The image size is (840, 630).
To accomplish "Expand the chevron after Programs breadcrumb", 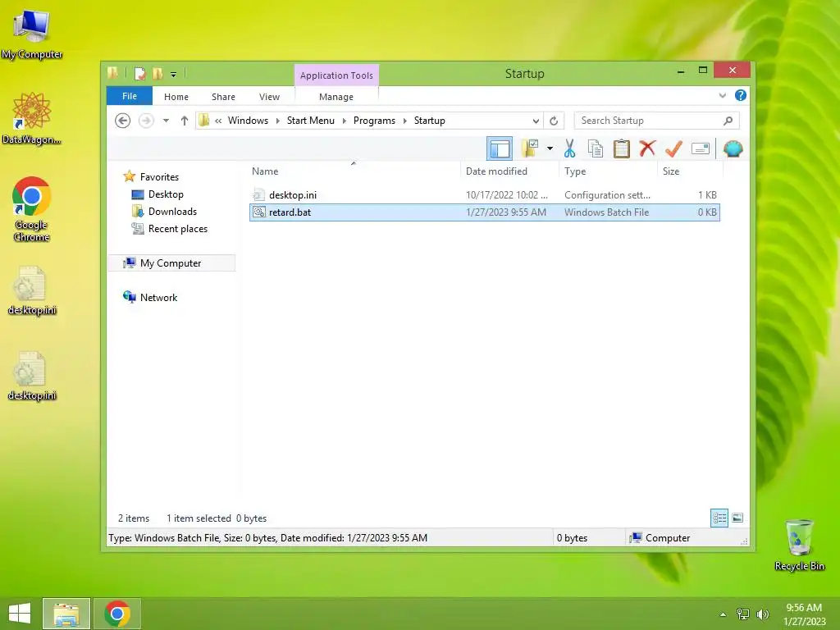I will click(x=405, y=121).
